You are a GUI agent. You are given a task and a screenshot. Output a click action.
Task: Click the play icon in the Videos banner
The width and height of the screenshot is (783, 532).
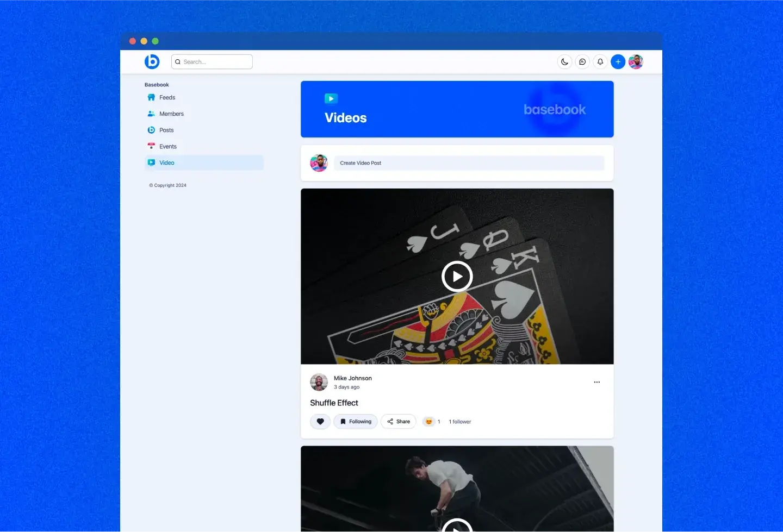tap(331, 98)
